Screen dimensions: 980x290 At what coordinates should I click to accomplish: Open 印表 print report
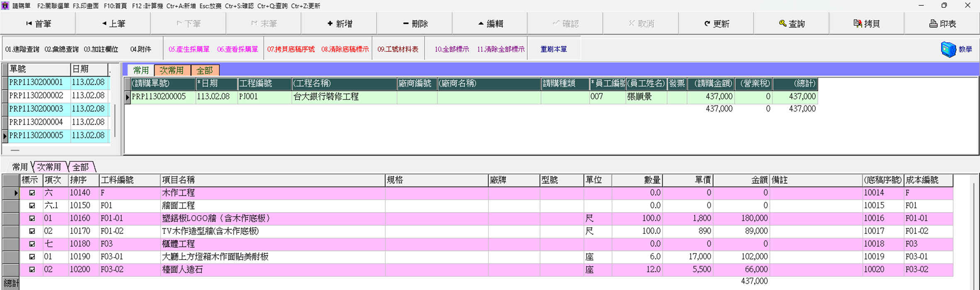click(x=942, y=24)
